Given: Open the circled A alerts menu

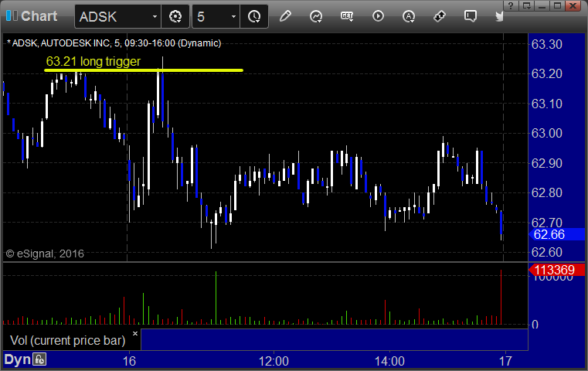Looking at the screenshot, I should [x=409, y=16].
